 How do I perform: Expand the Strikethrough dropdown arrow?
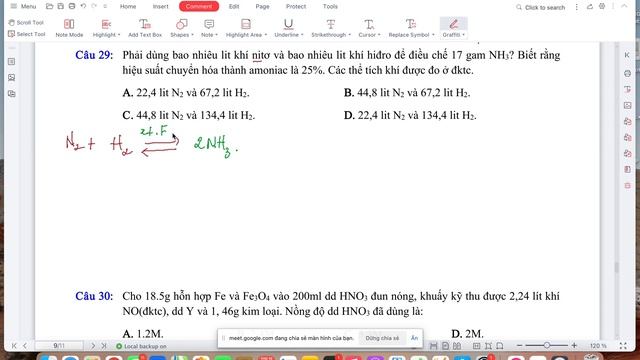coord(350,35)
